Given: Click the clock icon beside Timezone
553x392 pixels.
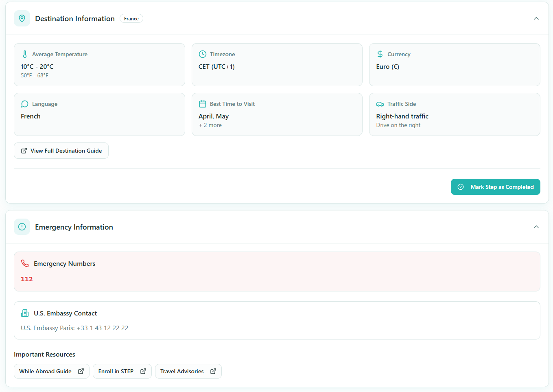Looking at the screenshot, I should (x=202, y=54).
